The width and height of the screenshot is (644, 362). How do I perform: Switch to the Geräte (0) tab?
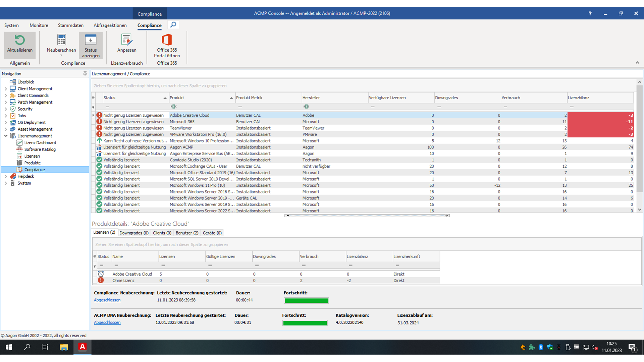point(212,233)
